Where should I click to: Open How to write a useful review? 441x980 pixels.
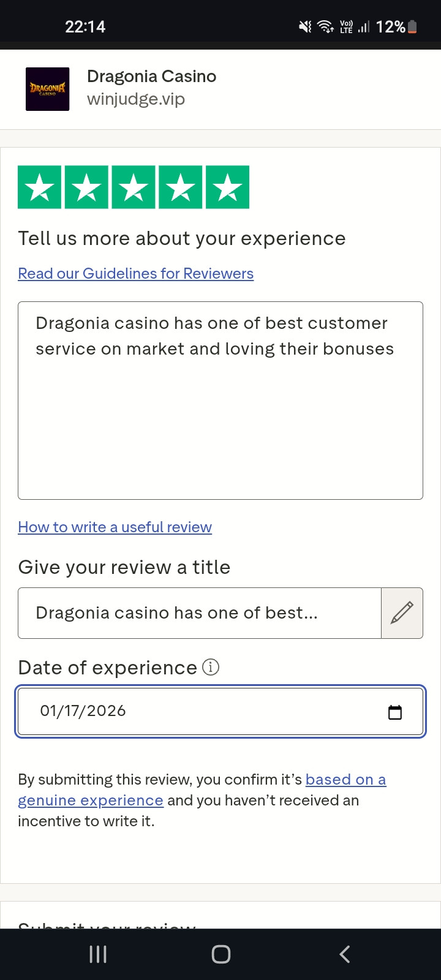click(x=115, y=527)
